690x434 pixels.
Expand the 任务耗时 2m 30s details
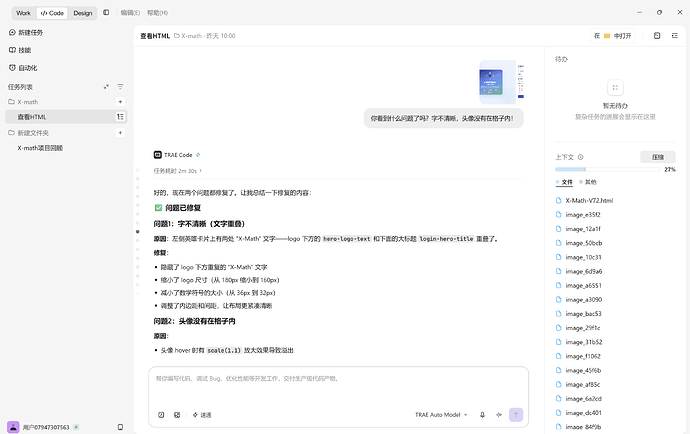pyautogui.click(x=177, y=171)
